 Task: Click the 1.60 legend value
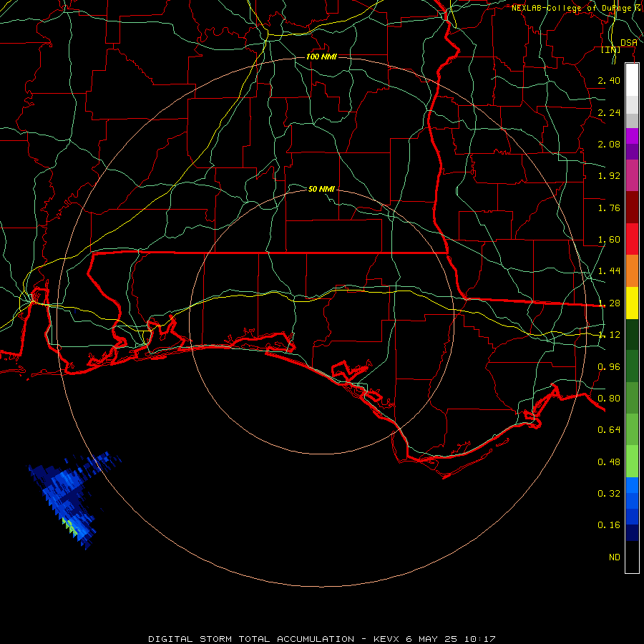coord(609,240)
